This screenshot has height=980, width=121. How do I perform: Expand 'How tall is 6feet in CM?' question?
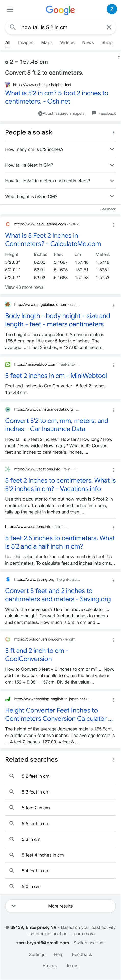click(x=60, y=165)
